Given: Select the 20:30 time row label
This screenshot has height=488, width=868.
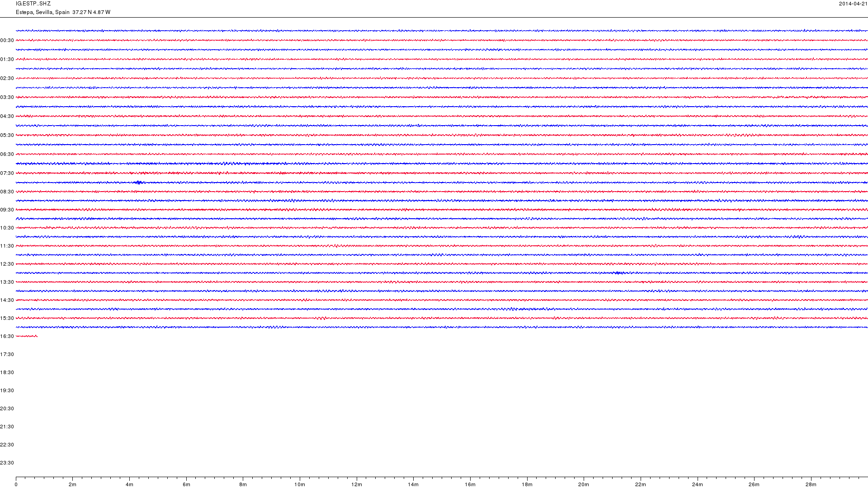Looking at the screenshot, I should pyautogui.click(x=7, y=408).
